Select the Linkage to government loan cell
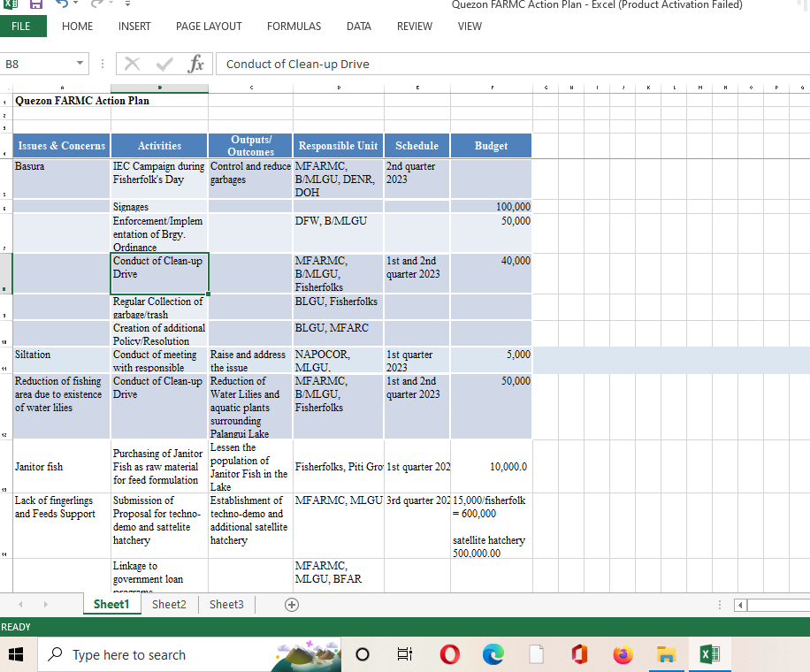This screenshot has width=810, height=672. 159,576
